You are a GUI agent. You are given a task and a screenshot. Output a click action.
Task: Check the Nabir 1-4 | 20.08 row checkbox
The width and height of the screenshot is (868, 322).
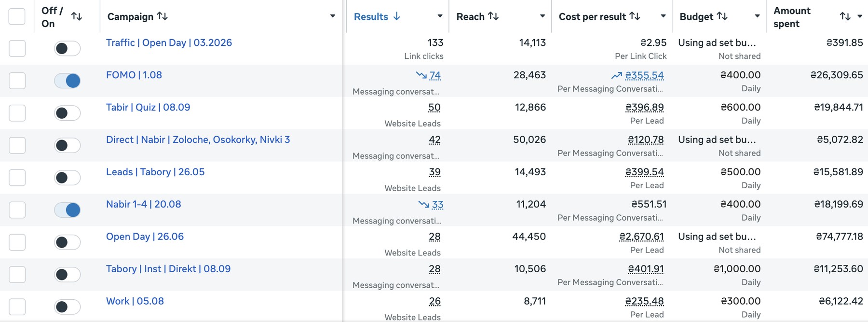coord(17,210)
